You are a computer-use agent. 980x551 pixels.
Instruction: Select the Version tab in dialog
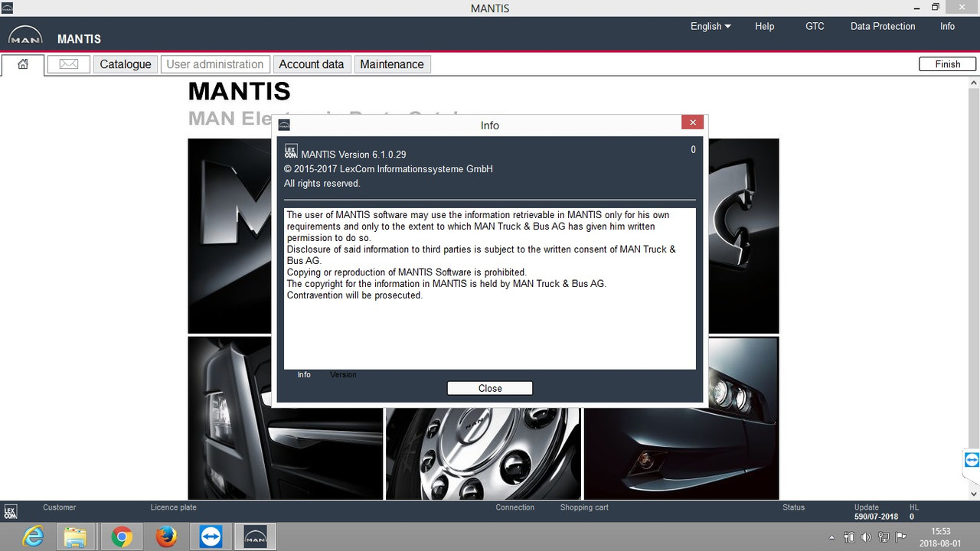(343, 375)
